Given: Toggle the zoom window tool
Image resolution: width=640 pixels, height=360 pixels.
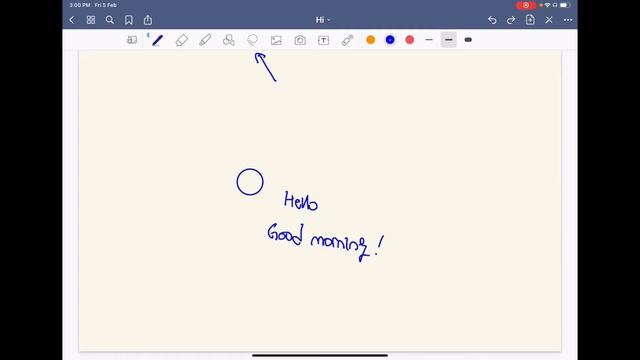Looking at the screenshot, I should (x=132, y=40).
